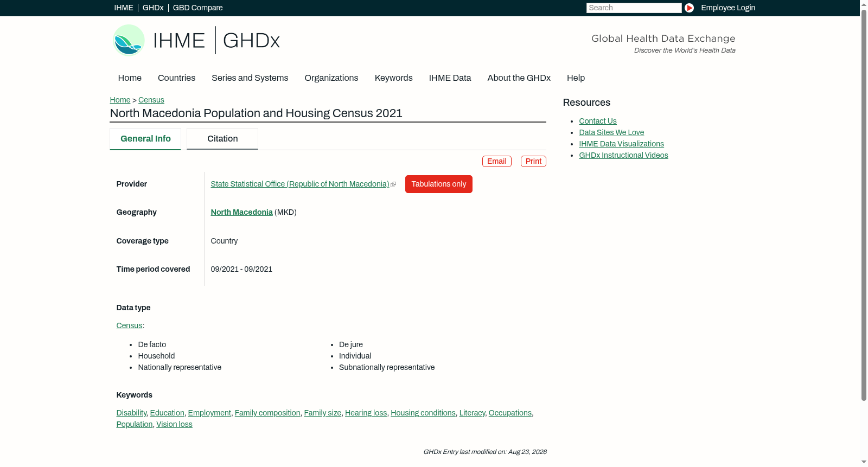This screenshot has width=868, height=467.
Task: Open About the GHDx menu
Action: [519, 78]
